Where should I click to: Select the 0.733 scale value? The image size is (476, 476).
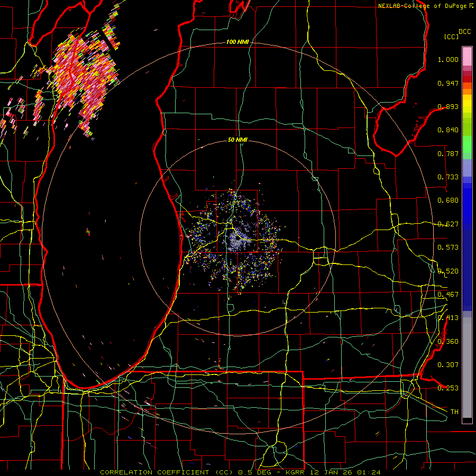pyautogui.click(x=448, y=177)
